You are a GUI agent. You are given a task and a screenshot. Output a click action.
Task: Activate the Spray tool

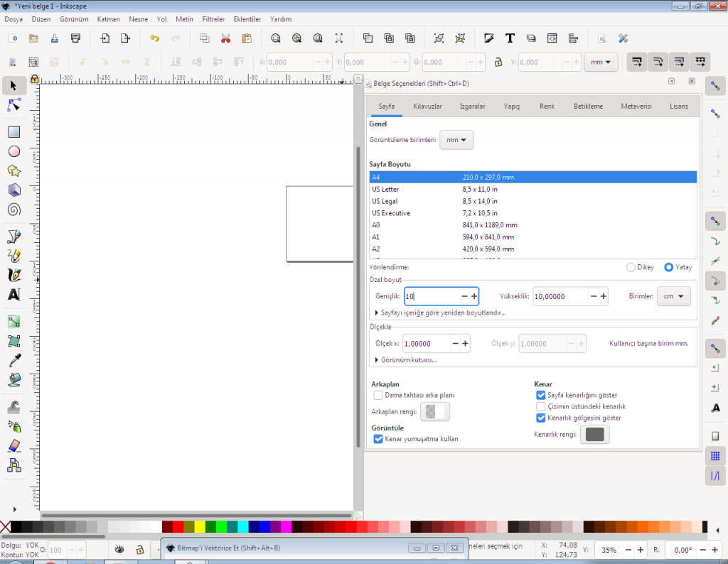point(14,426)
